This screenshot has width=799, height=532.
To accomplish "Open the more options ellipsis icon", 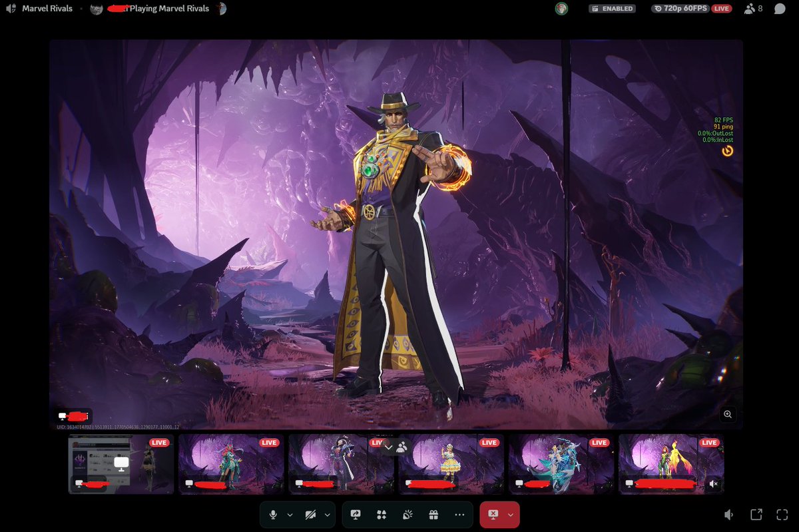I will [459, 514].
